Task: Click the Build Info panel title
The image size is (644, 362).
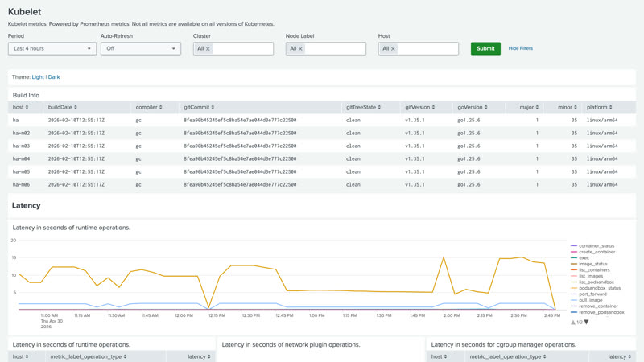Action: click(x=26, y=95)
